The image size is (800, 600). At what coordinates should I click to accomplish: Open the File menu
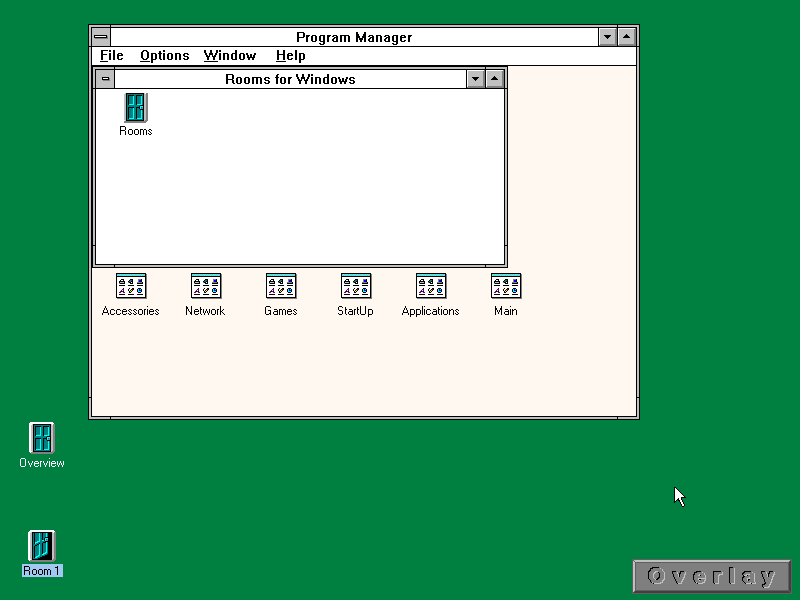pyautogui.click(x=112, y=56)
